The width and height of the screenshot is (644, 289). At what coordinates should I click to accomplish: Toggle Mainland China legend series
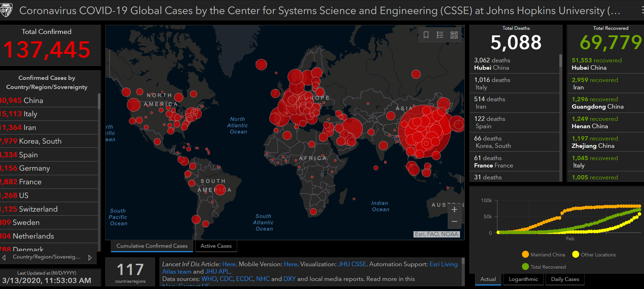[543, 255]
